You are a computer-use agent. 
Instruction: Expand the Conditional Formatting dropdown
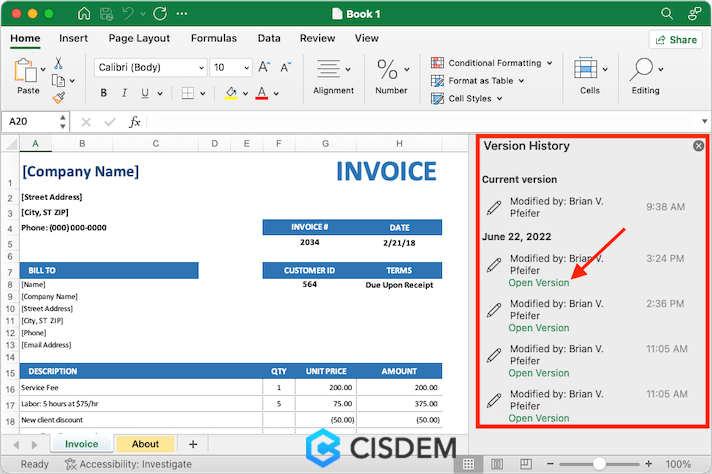pyautogui.click(x=549, y=63)
